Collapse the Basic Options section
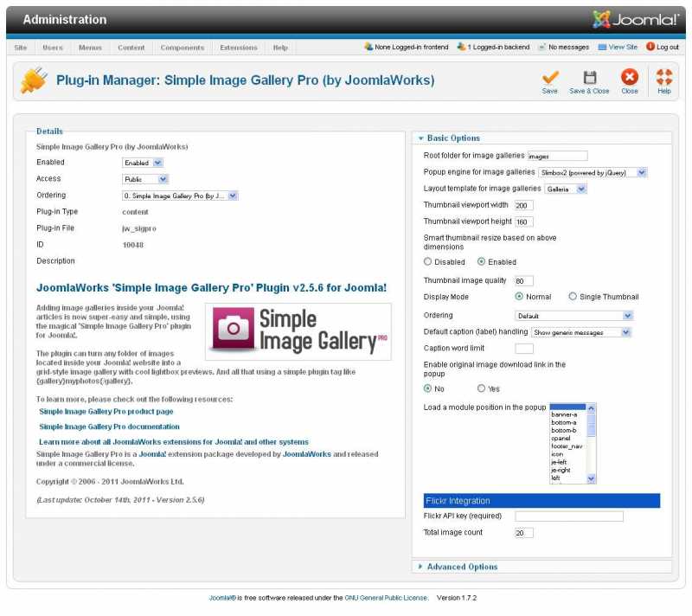692x616 pixels. [453, 138]
